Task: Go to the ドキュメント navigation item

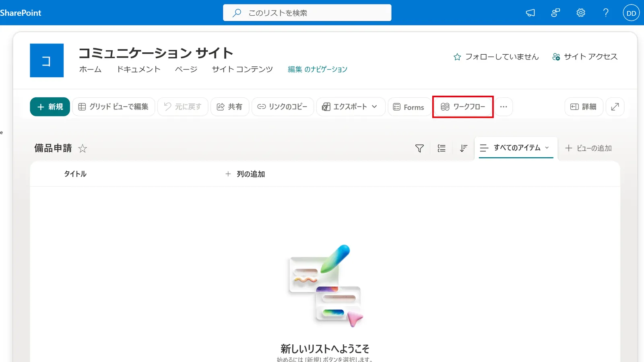Action: pos(138,70)
